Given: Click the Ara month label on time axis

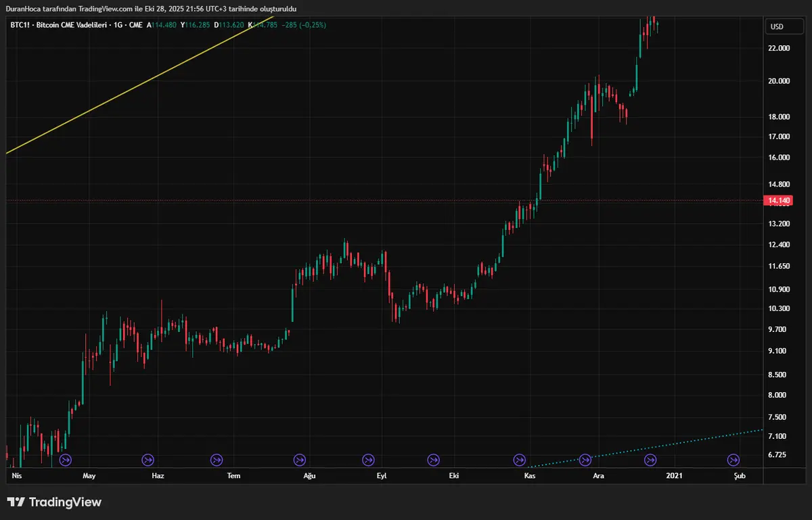Looking at the screenshot, I should [x=598, y=476].
